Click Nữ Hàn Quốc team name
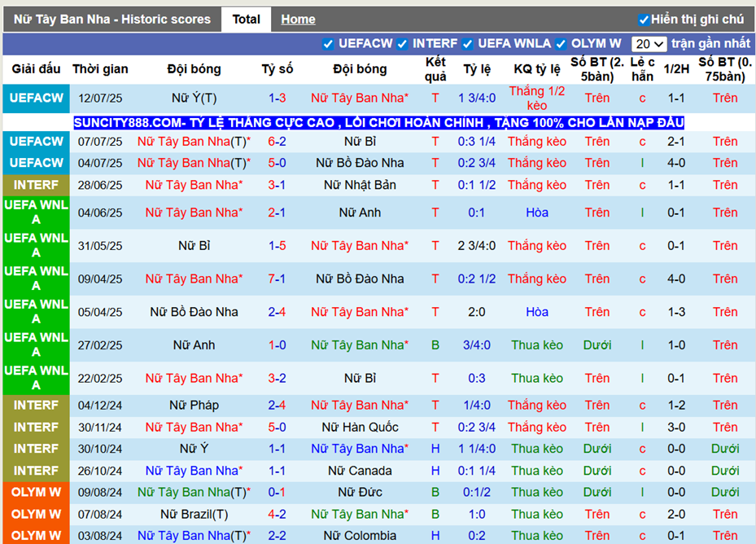 (360, 428)
